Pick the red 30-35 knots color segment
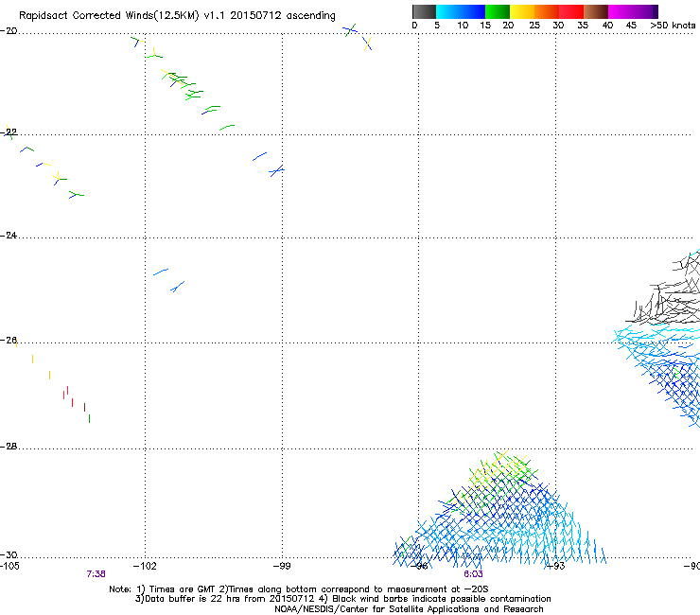 click(x=571, y=11)
